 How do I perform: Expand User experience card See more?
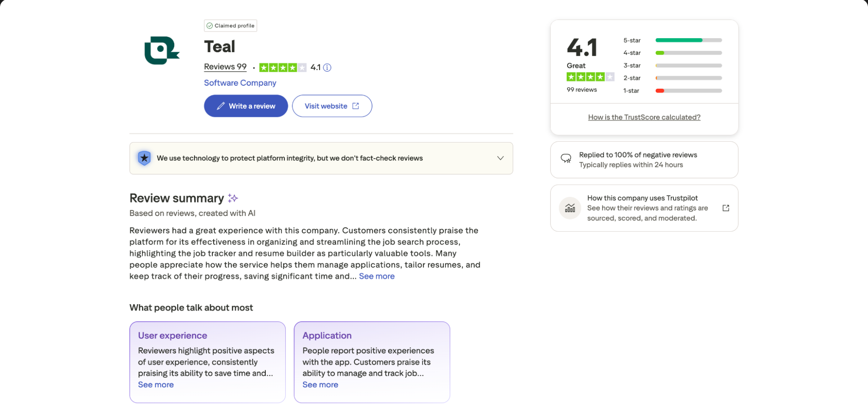click(x=156, y=385)
